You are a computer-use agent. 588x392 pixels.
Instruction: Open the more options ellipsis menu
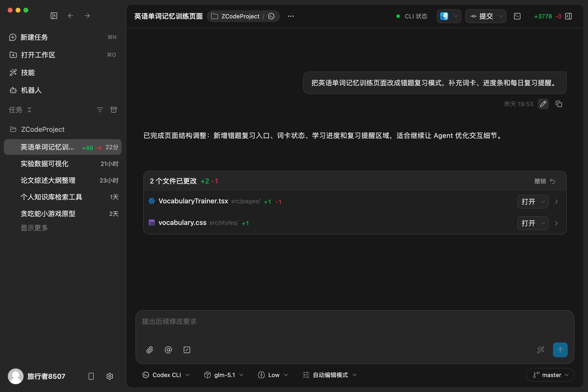click(291, 16)
